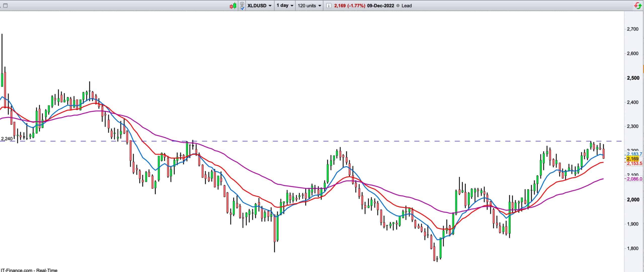This screenshot has width=644, height=272.
Task: Click the red-green trading arrows icon
Action: pyautogui.click(x=638, y=6)
